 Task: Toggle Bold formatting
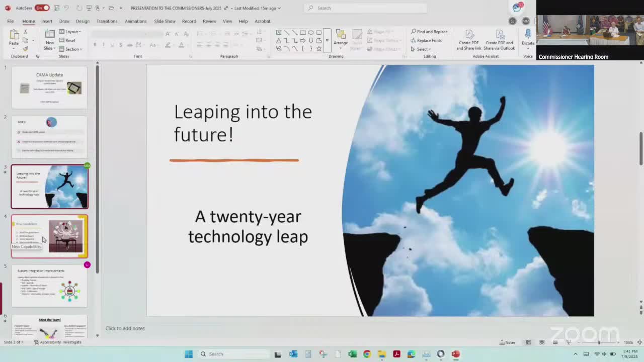[95, 45]
